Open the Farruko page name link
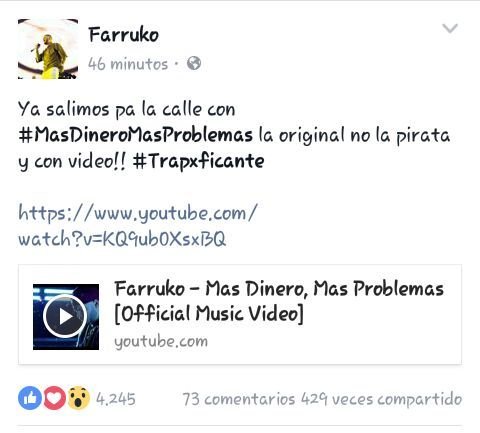 (124, 35)
